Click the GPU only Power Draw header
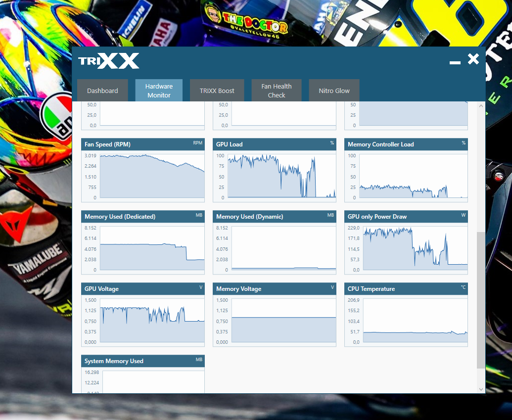 click(406, 217)
